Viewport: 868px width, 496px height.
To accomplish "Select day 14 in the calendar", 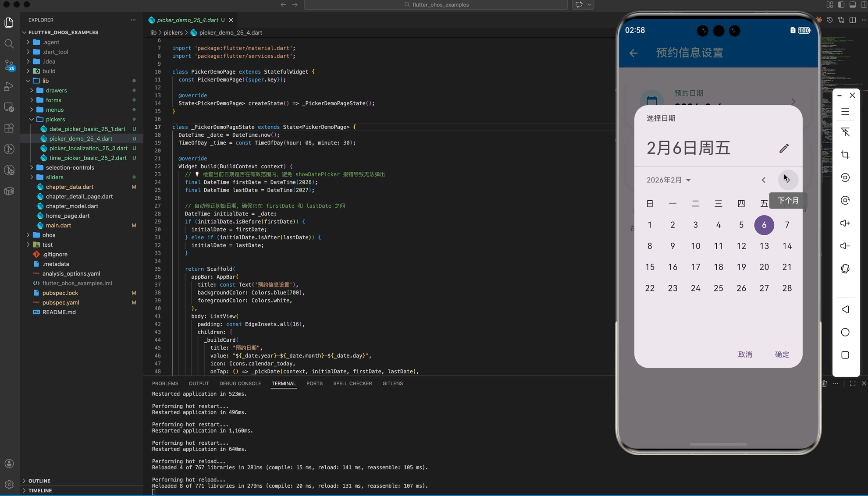I will pos(787,246).
